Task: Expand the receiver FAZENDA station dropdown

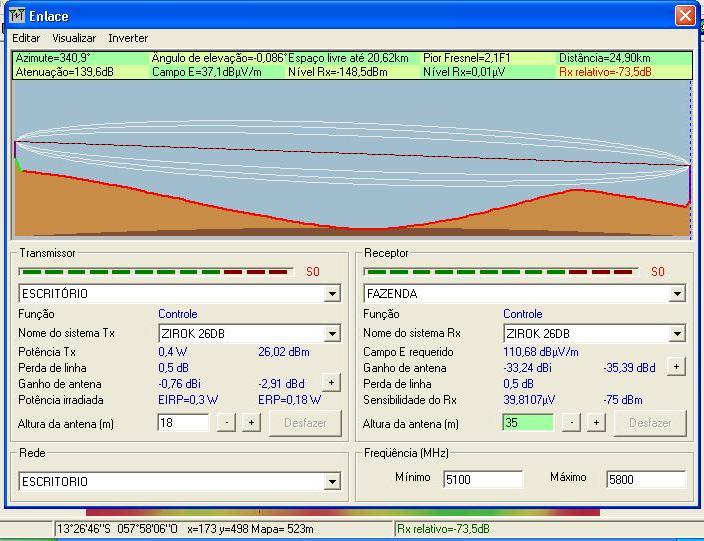Action: coord(677,295)
